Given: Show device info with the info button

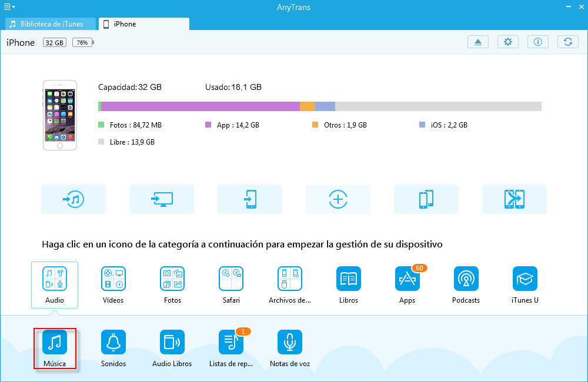Looking at the screenshot, I should pyautogui.click(x=538, y=42).
